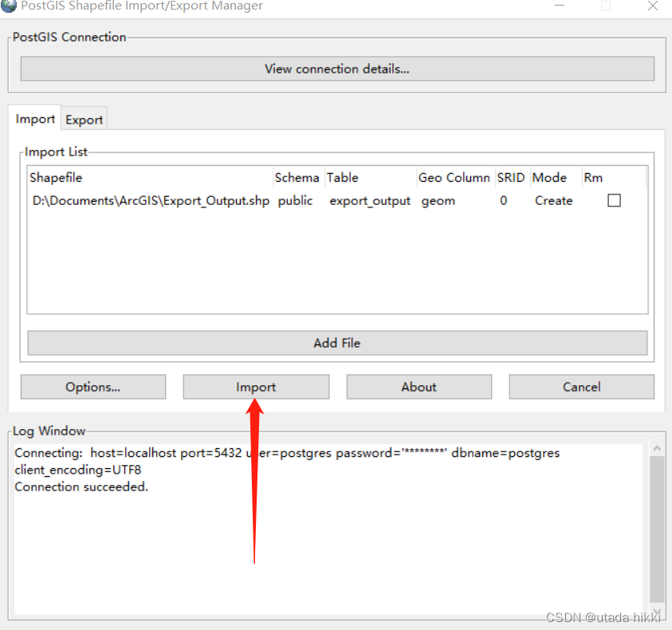The image size is (672, 630).
Task: Click the SRID column header
Action: (x=513, y=178)
